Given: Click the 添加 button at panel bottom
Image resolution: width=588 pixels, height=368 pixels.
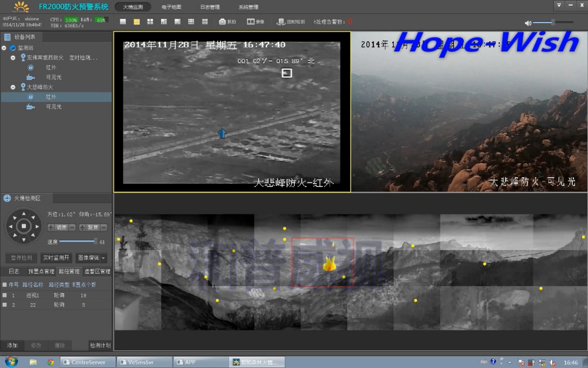Looking at the screenshot, I should pyautogui.click(x=12, y=345).
